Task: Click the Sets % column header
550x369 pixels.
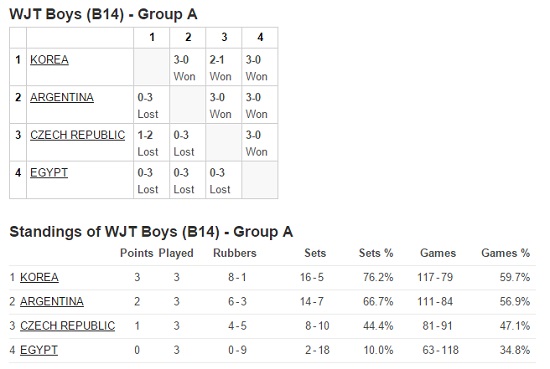Action: tap(376, 253)
